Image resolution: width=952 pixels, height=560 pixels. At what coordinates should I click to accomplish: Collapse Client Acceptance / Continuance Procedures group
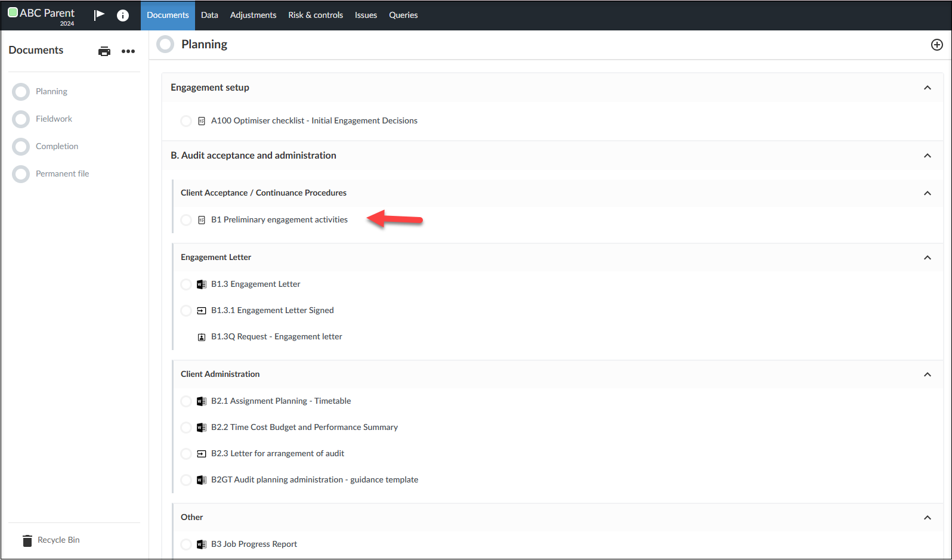pyautogui.click(x=928, y=193)
